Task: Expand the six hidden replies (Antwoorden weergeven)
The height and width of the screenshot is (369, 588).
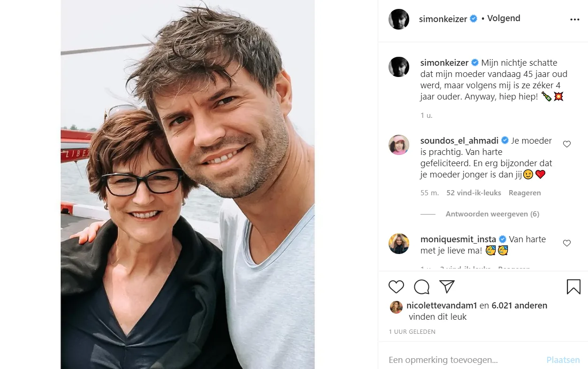Action: pos(492,214)
